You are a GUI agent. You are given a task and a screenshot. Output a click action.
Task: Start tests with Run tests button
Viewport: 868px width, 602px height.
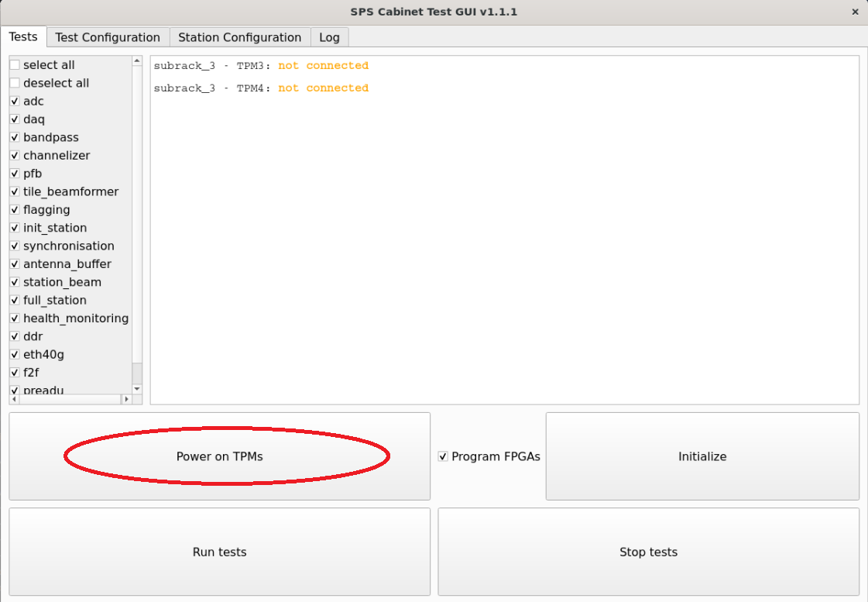tap(219, 552)
